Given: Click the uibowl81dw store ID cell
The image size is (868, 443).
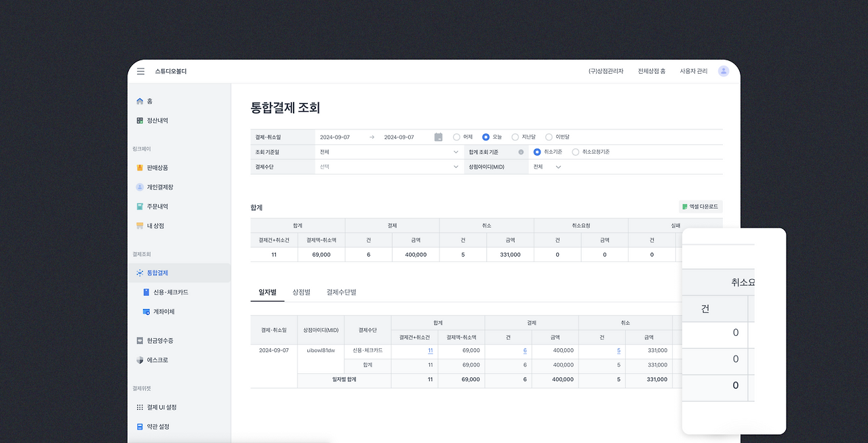Looking at the screenshot, I should coord(321,350).
